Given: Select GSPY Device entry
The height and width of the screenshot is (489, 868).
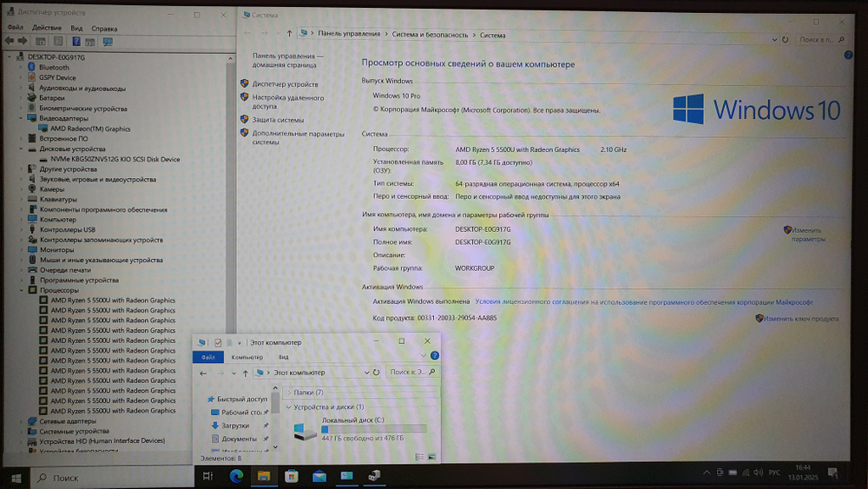Looking at the screenshot, I should tap(57, 77).
